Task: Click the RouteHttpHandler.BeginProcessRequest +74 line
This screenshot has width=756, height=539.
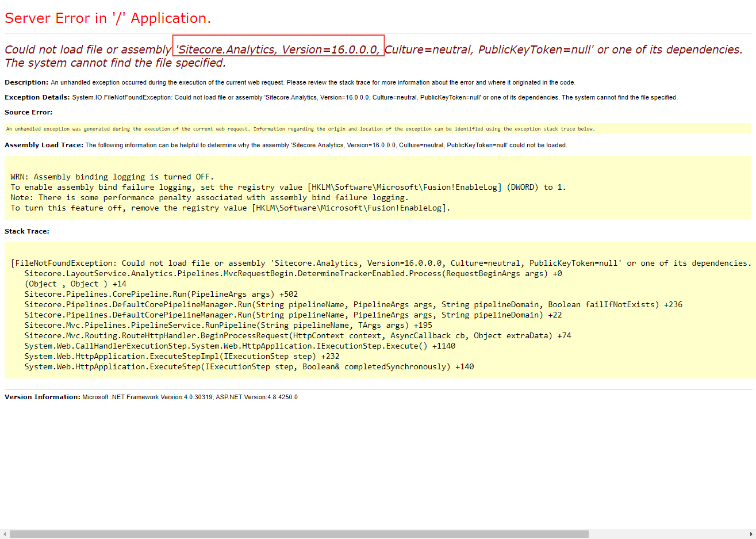Action: point(298,335)
